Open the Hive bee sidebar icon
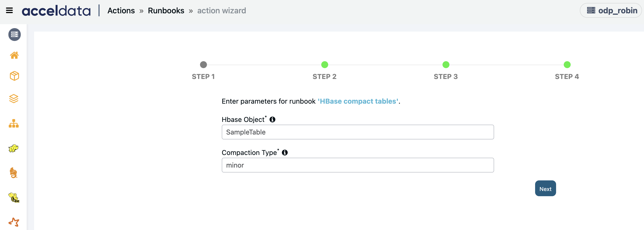 [14, 197]
